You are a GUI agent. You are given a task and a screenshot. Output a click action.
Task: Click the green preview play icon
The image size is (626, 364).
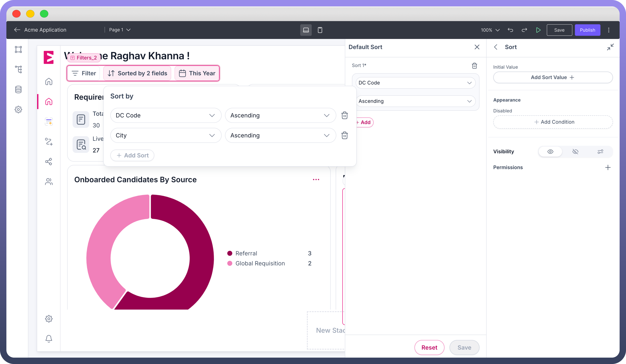[x=538, y=30]
